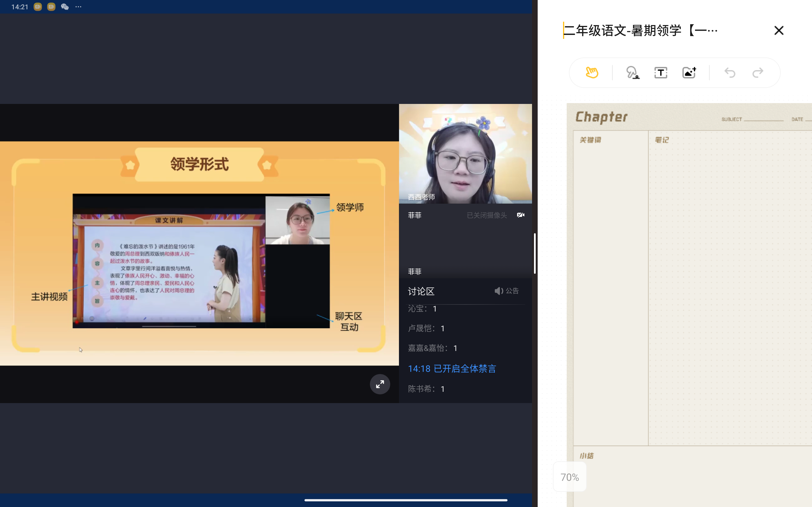The width and height of the screenshot is (812, 507).
Task: Undo the last note action
Action: click(x=729, y=72)
